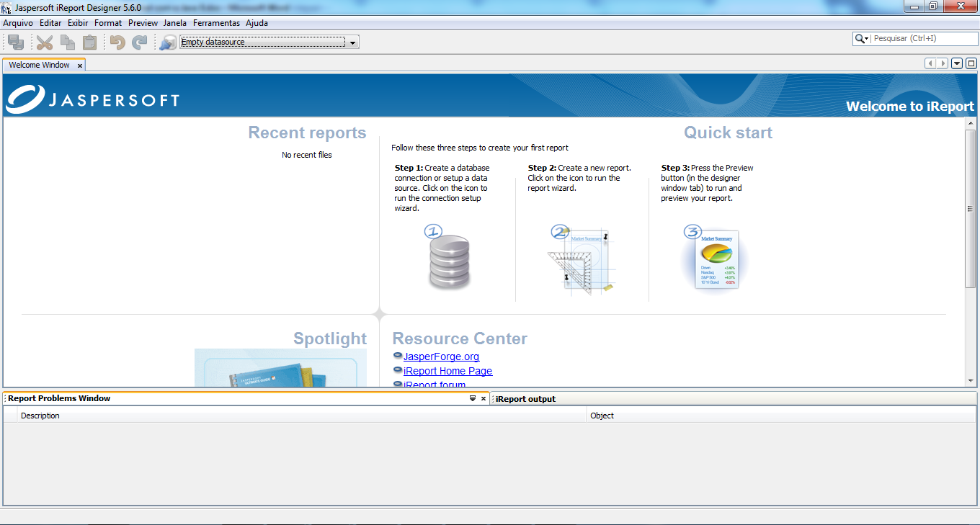Screen dimensions: 980x525
Task: Click the Save All toolbar icon
Action: point(15,42)
